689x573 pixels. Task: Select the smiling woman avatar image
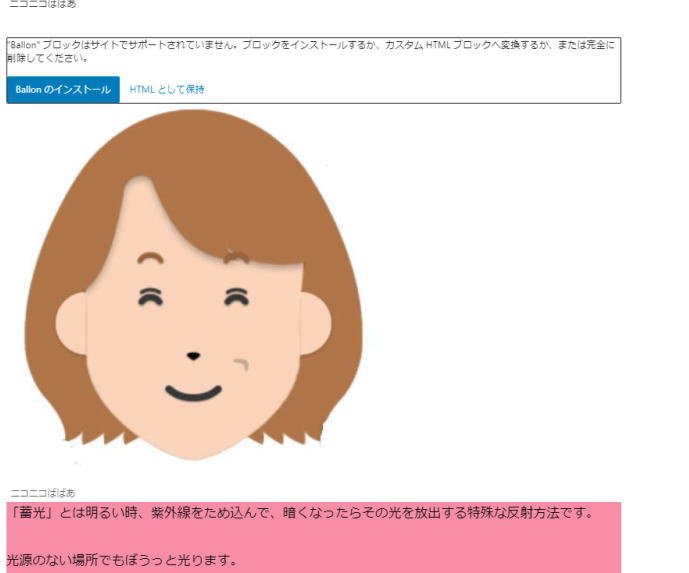click(x=193, y=285)
